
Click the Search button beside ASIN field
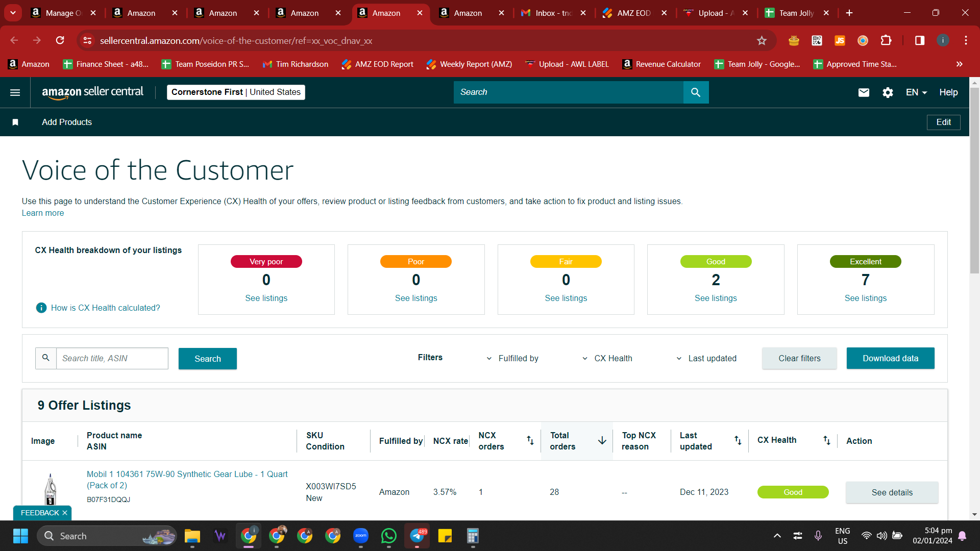(208, 359)
